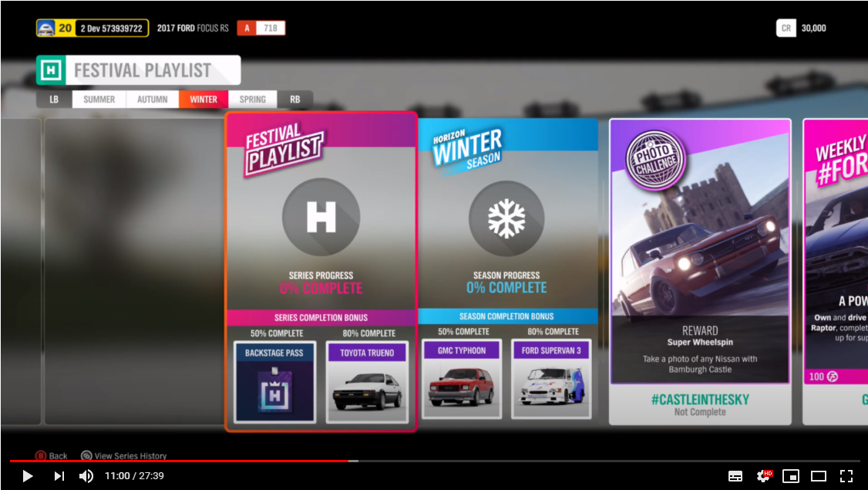
Task: Click the player name 2 Dev 573939722
Action: tap(111, 29)
